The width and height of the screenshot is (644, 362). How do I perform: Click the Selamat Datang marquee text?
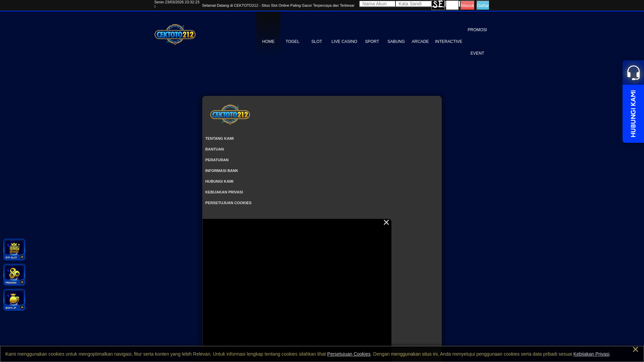[278, 5]
